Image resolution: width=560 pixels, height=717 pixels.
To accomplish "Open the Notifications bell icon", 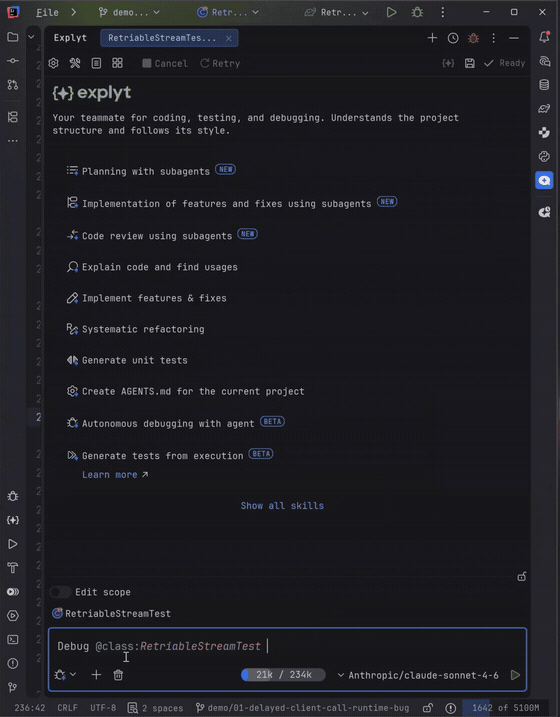I will coord(544,37).
